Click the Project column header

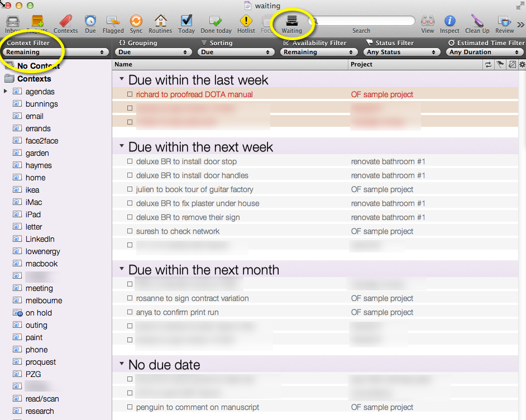coord(413,64)
